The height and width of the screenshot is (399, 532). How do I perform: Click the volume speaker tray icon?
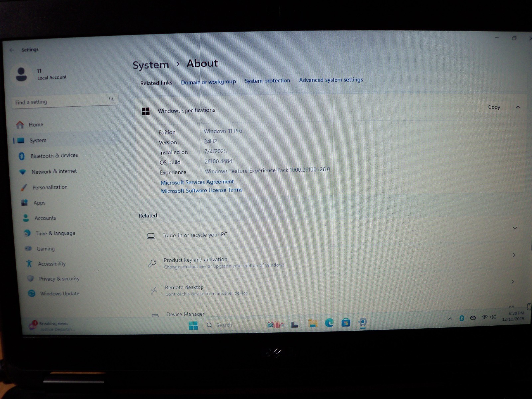[x=493, y=317]
